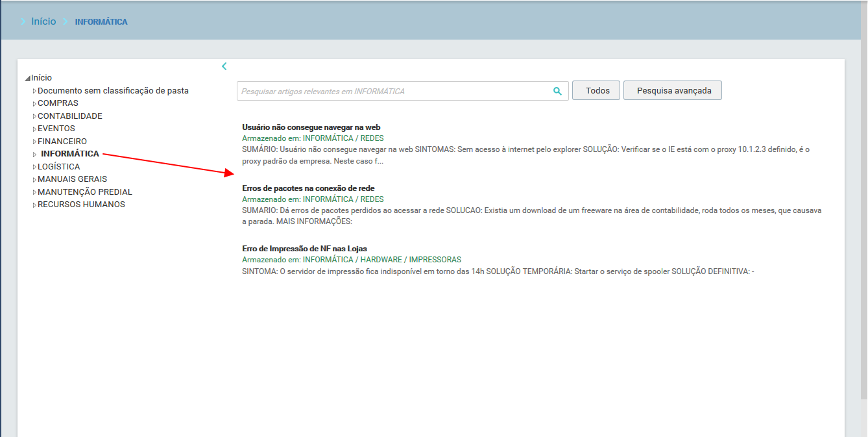Select the INFORMÁTICA folder in tree

pos(69,154)
